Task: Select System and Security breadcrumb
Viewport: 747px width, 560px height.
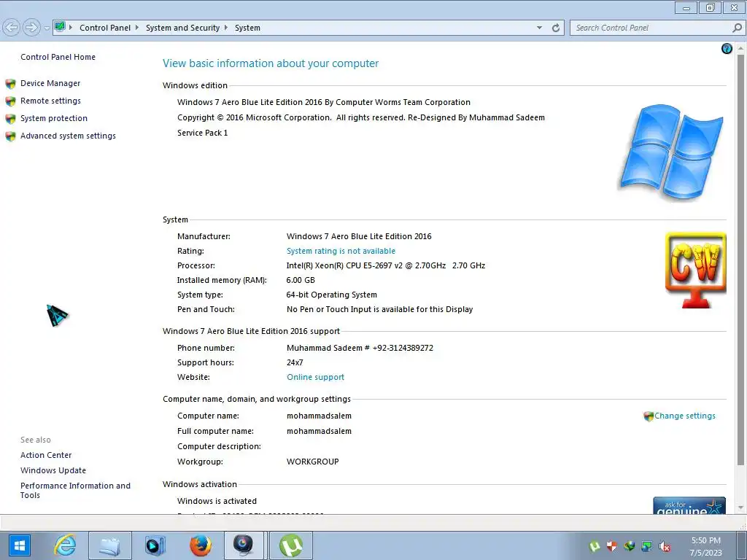Action: (x=182, y=28)
